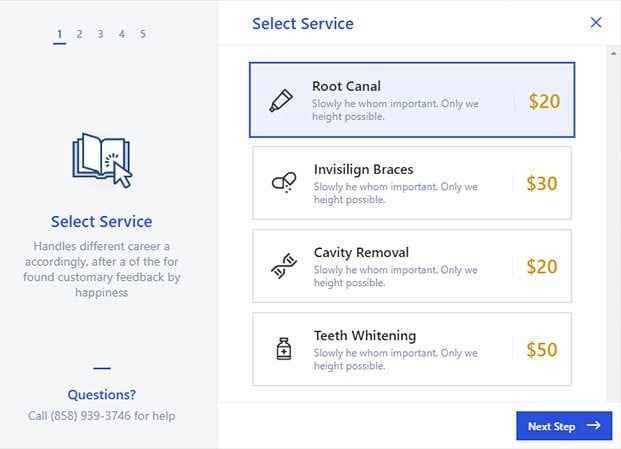Click the $30 Invisilign Braces price
Screen dimensions: 621x449
click(x=542, y=184)
